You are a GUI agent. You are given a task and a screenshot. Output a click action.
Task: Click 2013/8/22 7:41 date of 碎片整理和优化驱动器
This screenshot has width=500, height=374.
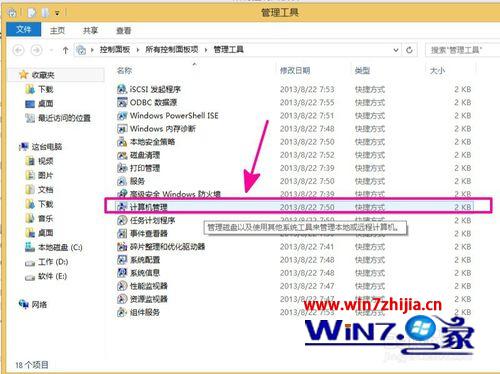pos(307,246)
